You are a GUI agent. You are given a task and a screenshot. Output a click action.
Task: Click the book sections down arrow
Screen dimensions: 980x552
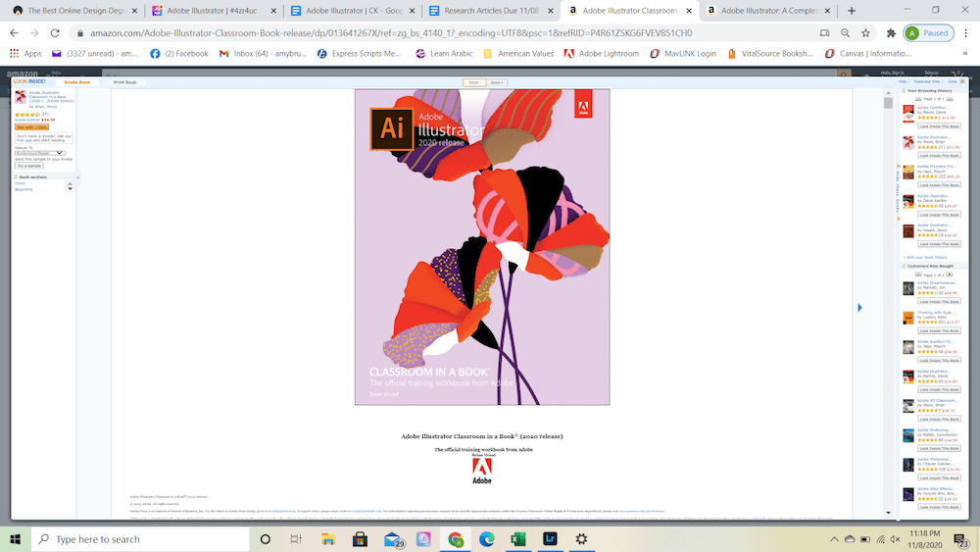[70, 188]
